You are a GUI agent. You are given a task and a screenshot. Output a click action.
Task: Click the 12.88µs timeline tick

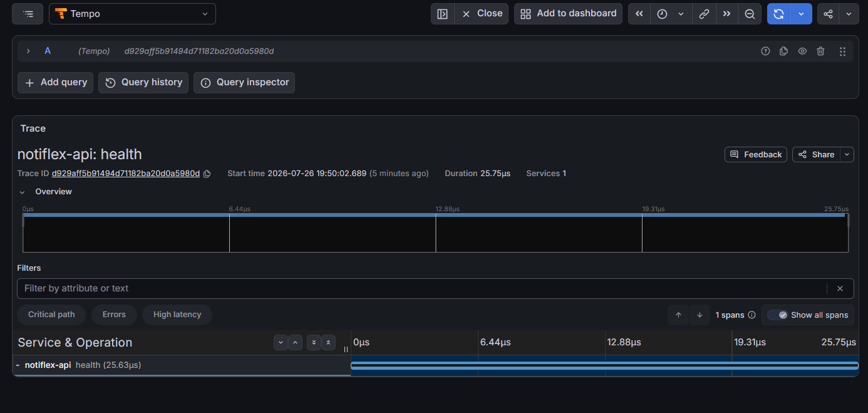click(624, 343)
